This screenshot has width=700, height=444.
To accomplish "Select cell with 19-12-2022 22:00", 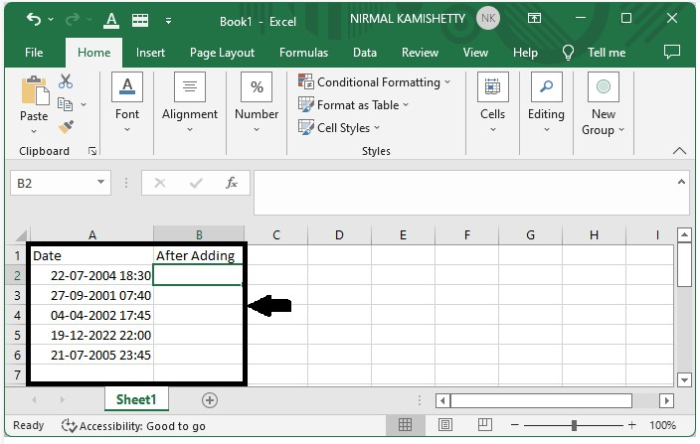I will (x=92, y=335).
